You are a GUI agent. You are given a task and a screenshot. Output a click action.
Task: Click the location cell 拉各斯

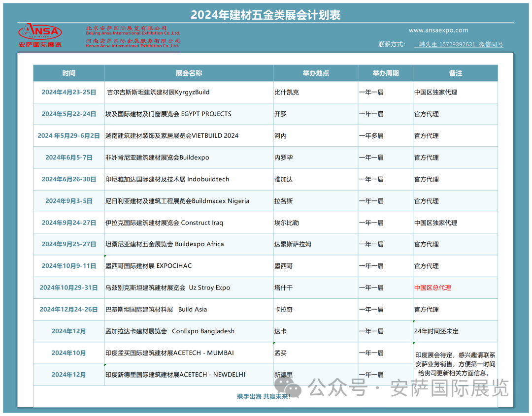[x=316, y=201]
